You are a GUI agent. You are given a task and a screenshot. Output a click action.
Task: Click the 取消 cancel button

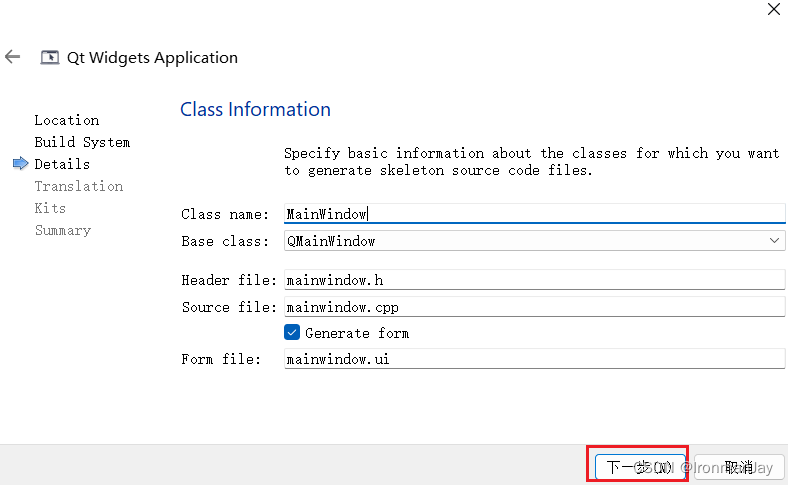pos(739,467)
